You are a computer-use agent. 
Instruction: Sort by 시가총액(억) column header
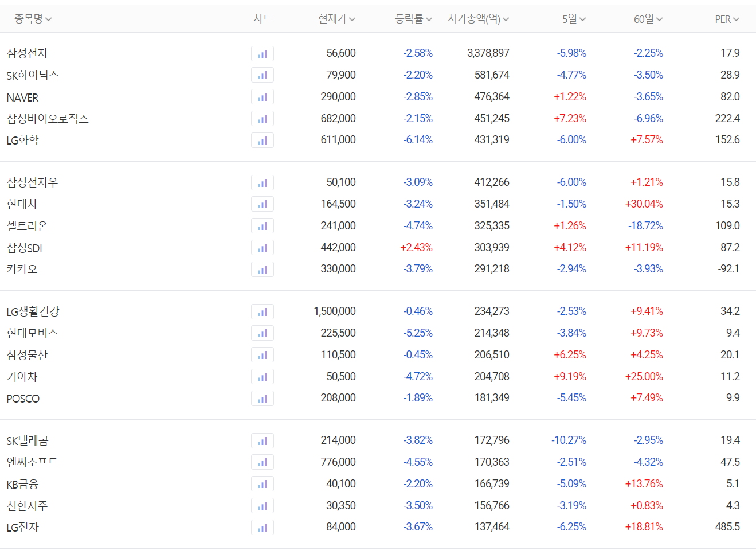[x=479, y=19]
